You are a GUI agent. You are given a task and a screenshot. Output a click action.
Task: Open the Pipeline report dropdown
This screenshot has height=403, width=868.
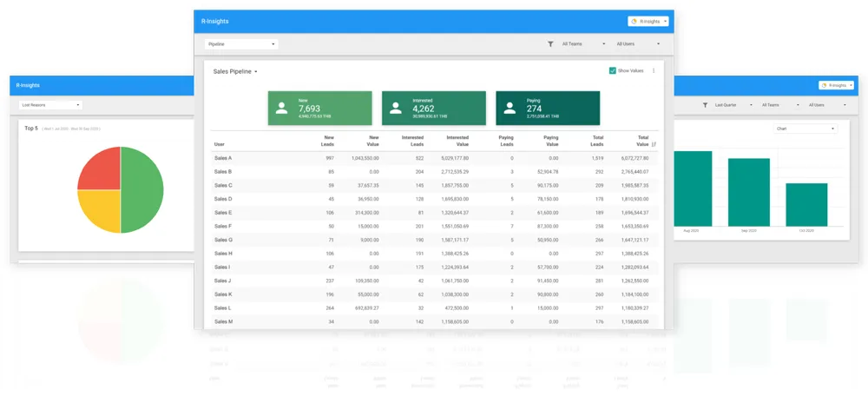(x=241, y=43)
